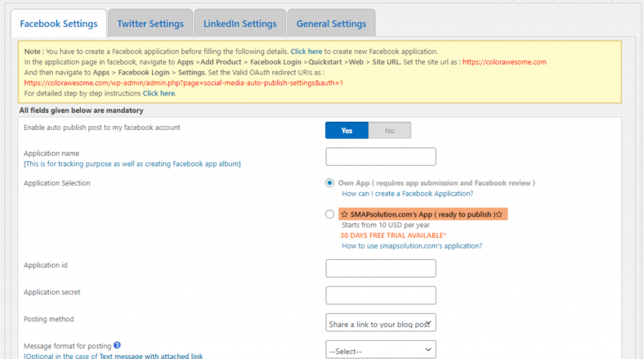
Task: Select the SMAPsolution.com's App radio button
Action: coord(330,214)
